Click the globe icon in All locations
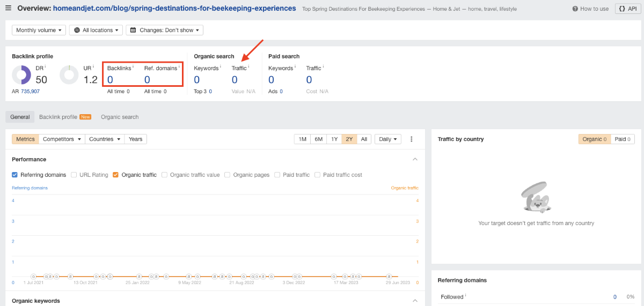 click(77, 30)
